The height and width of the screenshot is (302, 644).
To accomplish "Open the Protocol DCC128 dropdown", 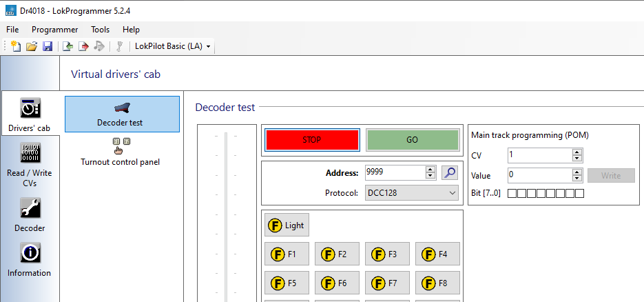I will click(411, 192).
